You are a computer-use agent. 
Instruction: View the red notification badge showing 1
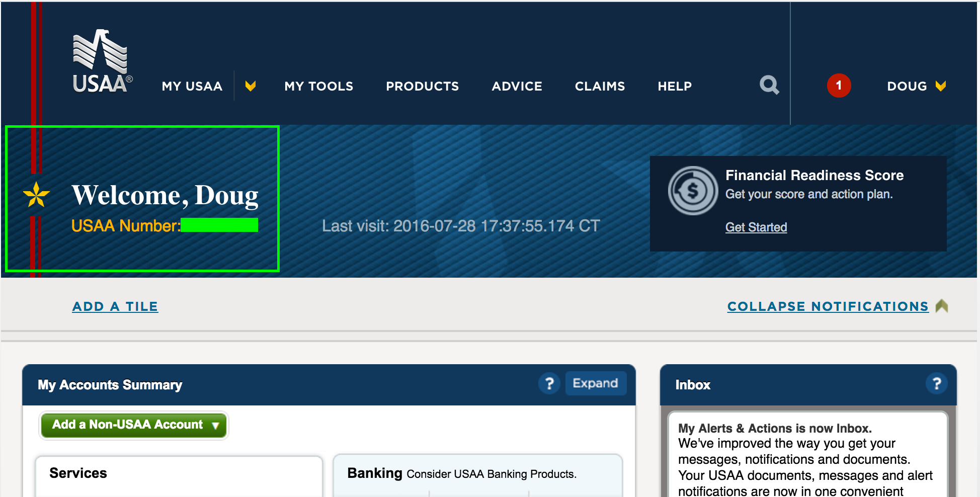(839, 86)
